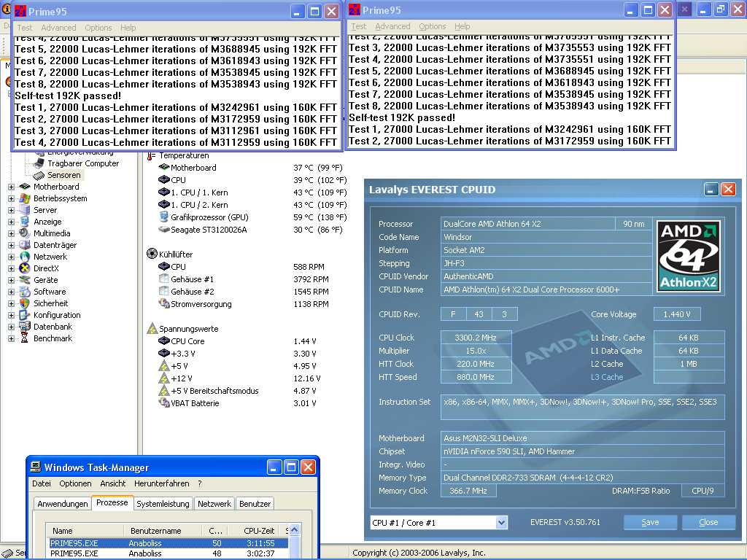This screenshot has width=747, height=560.
Task: Click the AMD Athlon X2 logo
Action: [x=689, y=256]
